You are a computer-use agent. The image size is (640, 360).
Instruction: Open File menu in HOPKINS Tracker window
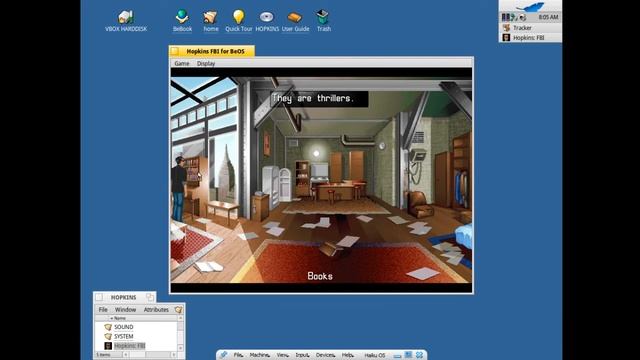point(103,310)
